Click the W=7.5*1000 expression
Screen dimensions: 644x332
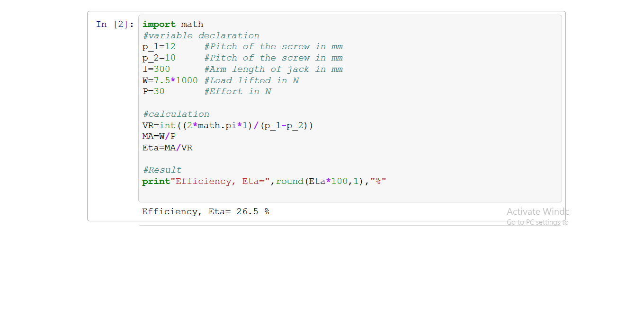click(x=170, y=81)
